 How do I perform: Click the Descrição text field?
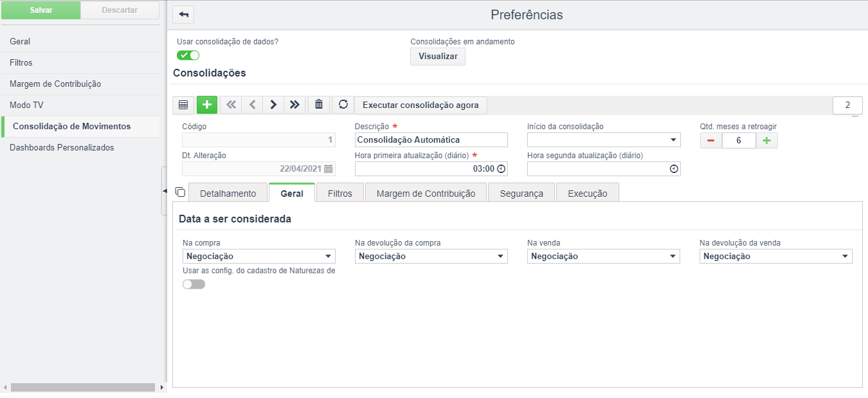coord(431,140)
